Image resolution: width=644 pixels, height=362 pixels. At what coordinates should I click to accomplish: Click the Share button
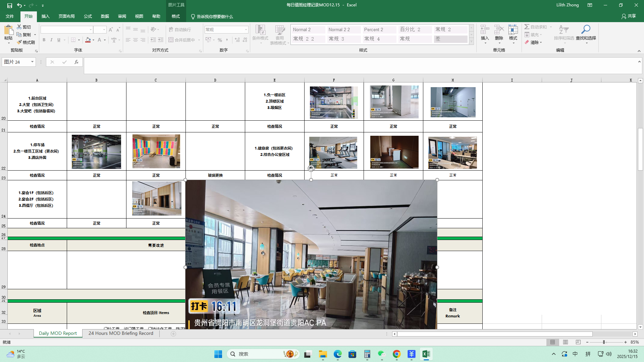[629, 16]
